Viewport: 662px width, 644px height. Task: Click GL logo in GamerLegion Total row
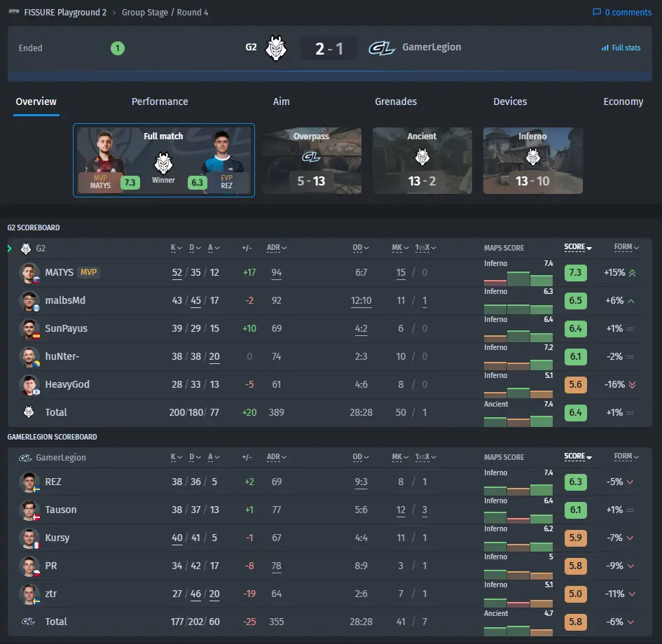(x=28, y=621)
